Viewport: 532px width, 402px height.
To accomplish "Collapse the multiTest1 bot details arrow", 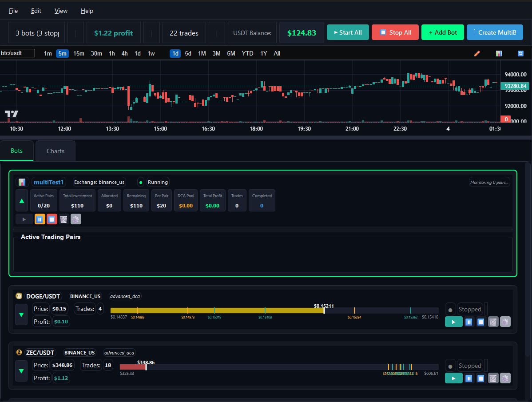I will [22, 200].
